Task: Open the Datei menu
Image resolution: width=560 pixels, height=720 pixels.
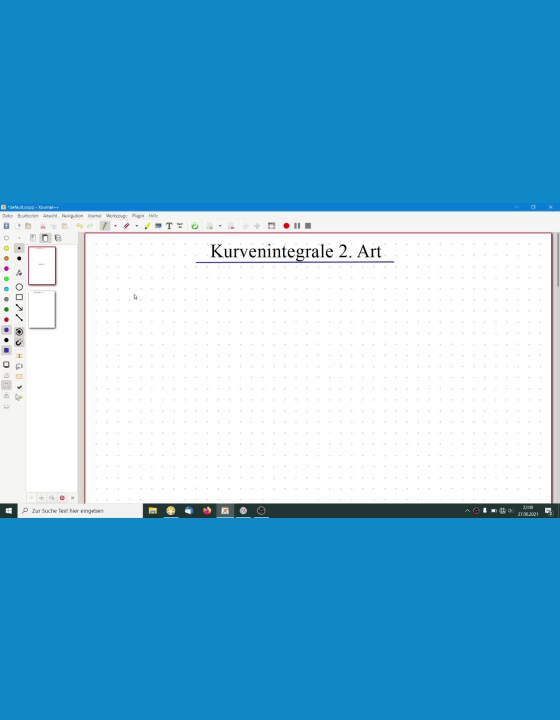Action: pos(8,215)
